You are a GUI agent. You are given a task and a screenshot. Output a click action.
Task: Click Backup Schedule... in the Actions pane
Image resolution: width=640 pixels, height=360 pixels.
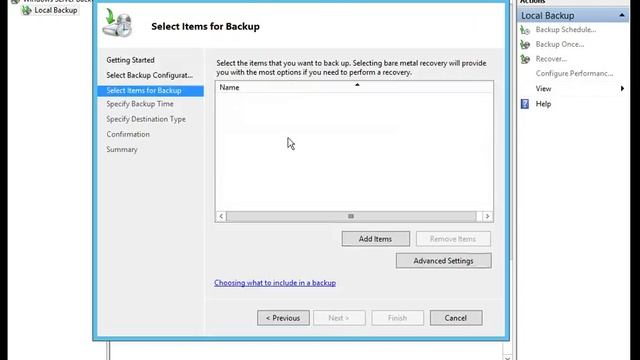566,30
